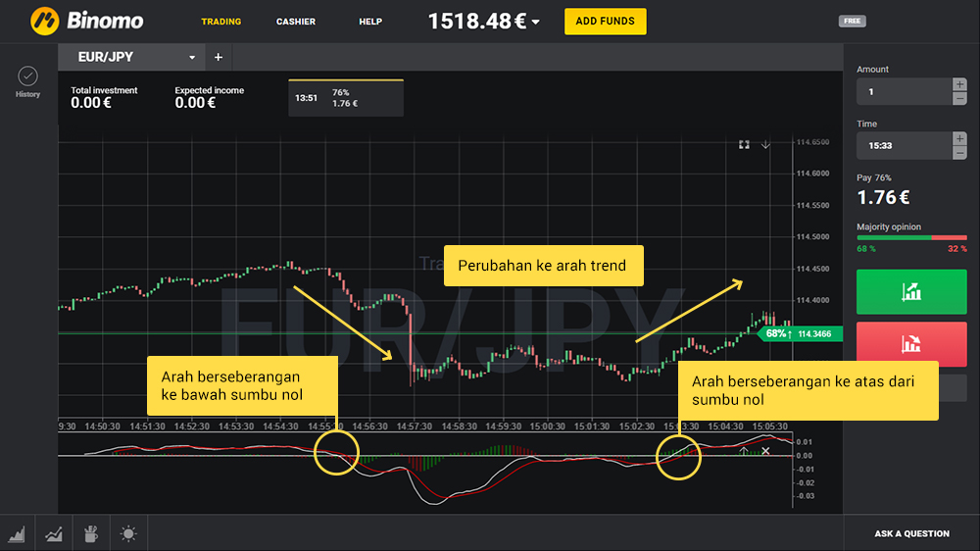Screen dimensions: 980x551
Task: Decrease the Amount with minus stepper
Action: 959,98
